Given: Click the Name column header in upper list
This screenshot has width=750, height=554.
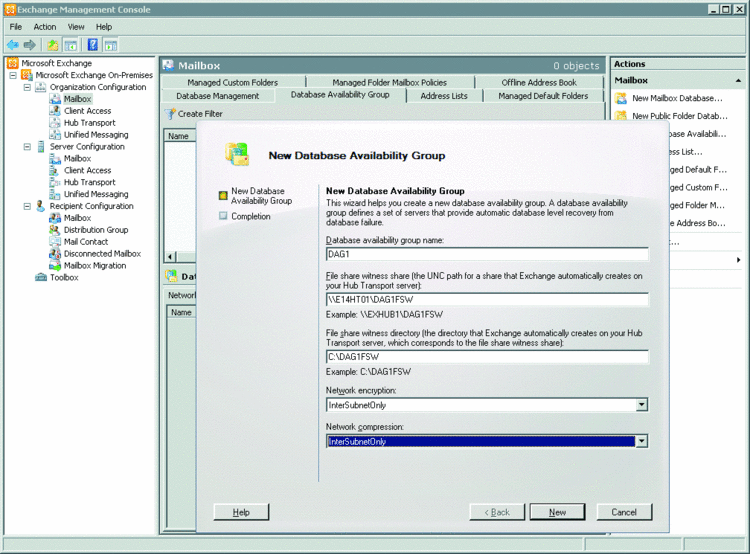Looking at the screenshot, I should coord(178,136).
